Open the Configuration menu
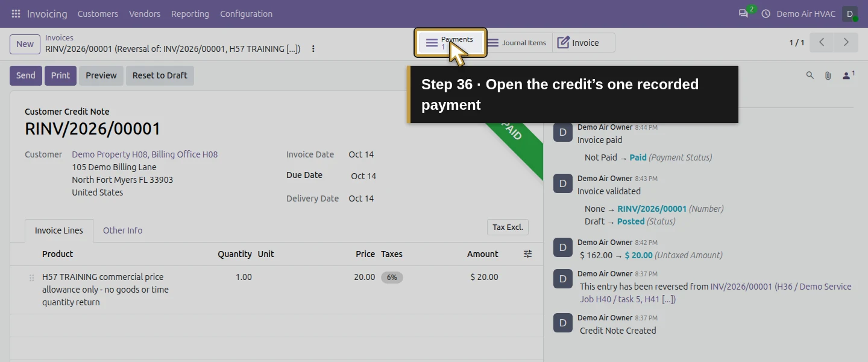 tap(246, 13)
